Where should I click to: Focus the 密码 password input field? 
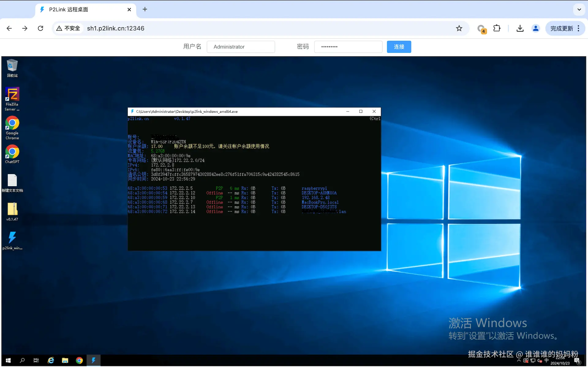click(348, 47)
